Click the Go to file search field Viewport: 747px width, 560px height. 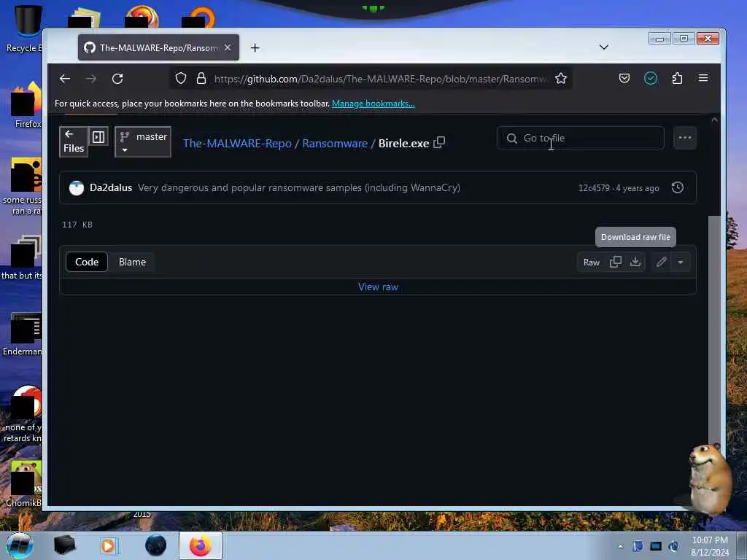[x=580, y=138]
